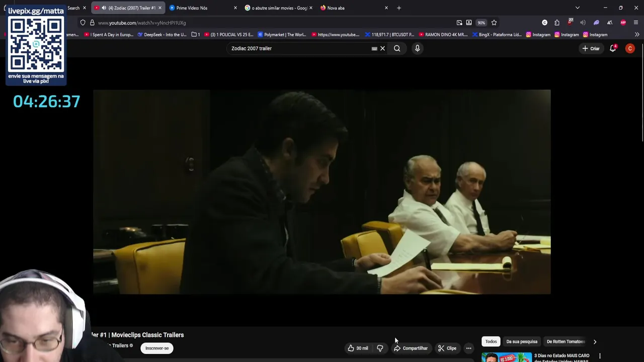Close the Nova aba tab
Viewport: 644px width, 362px height.
tap(386, 8)
